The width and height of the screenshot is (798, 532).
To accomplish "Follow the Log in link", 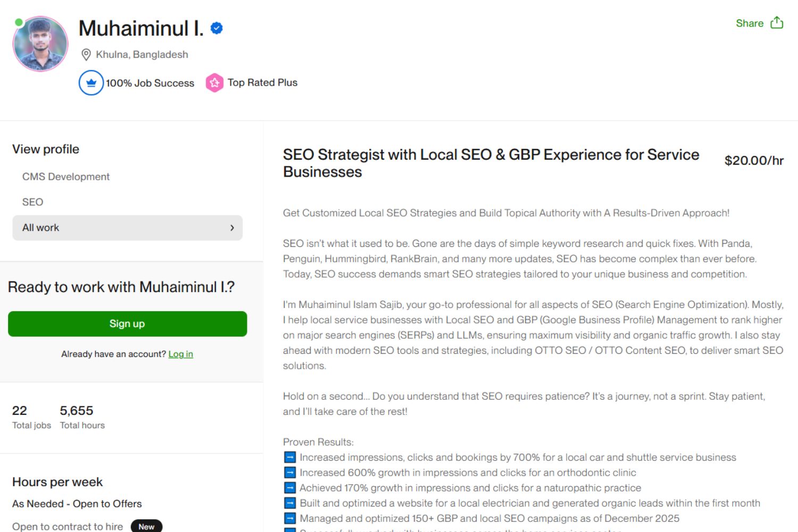I will pyautogui.click(x=181, y=354).
